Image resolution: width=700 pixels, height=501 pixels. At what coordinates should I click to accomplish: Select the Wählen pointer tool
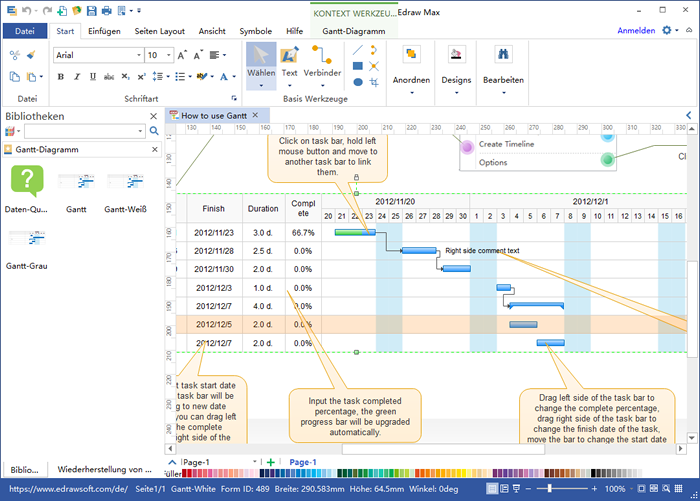tap(261, 58)
